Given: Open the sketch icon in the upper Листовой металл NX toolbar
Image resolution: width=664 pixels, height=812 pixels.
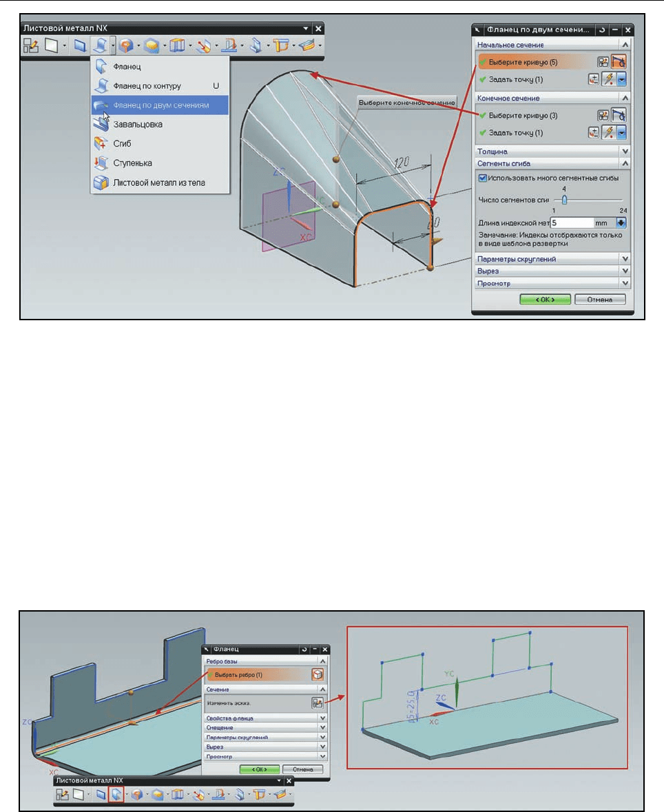Looking at the screenshot, I should point(31,45).
